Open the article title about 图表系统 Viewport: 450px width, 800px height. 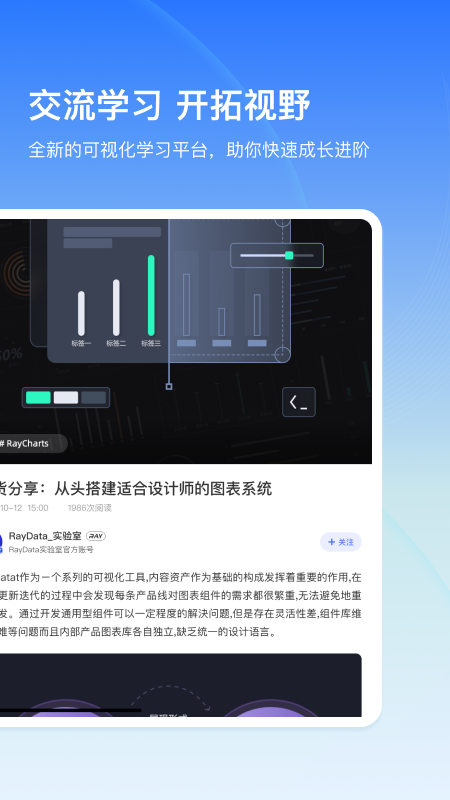pyautogui.click(x=135, y=489)
